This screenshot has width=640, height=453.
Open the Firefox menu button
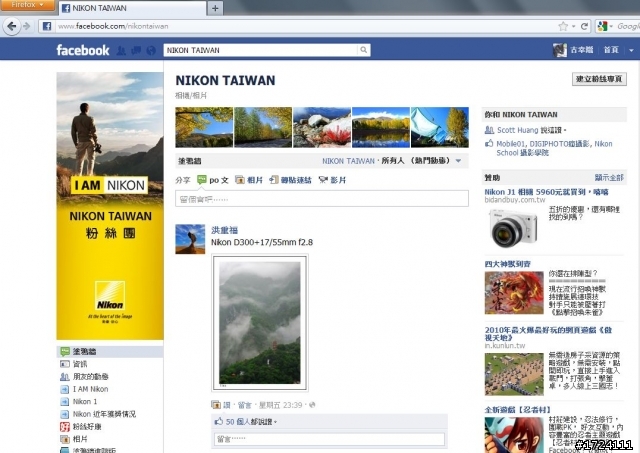(x=27, y=5)
